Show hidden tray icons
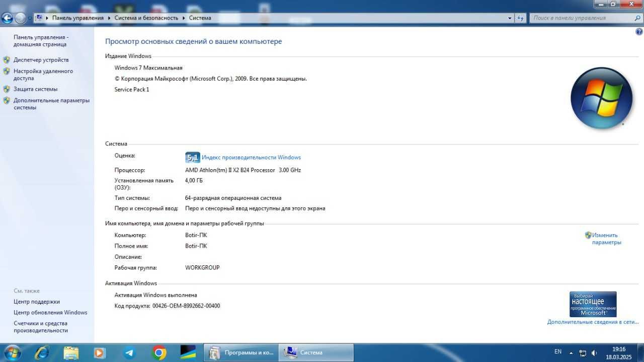This screenshot has height=362, width=644. pyautogui.click(x=571, y=352)
